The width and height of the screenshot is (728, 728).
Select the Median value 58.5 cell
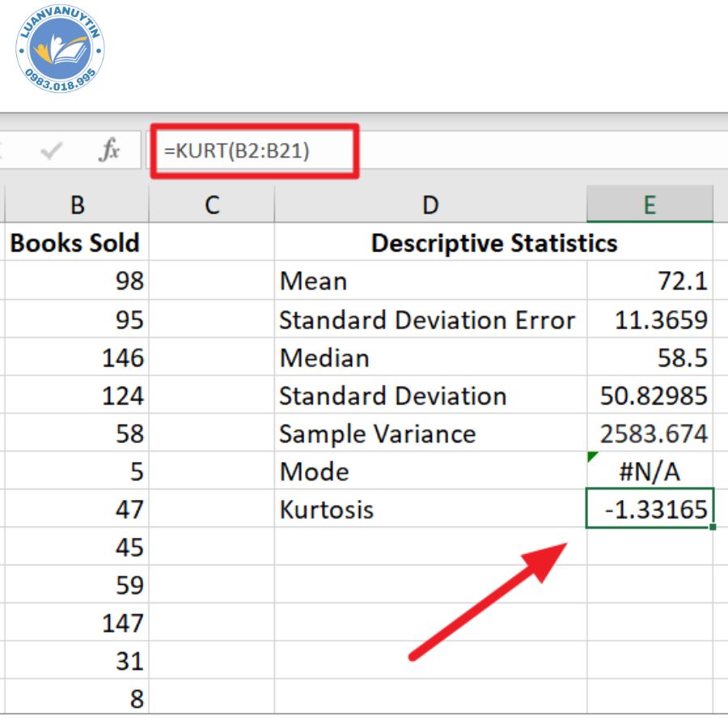650,358
